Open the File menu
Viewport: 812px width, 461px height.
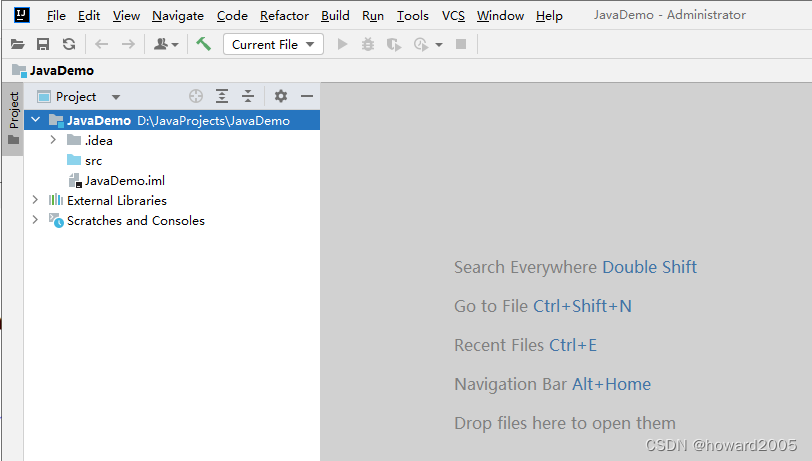click(56, 16)
